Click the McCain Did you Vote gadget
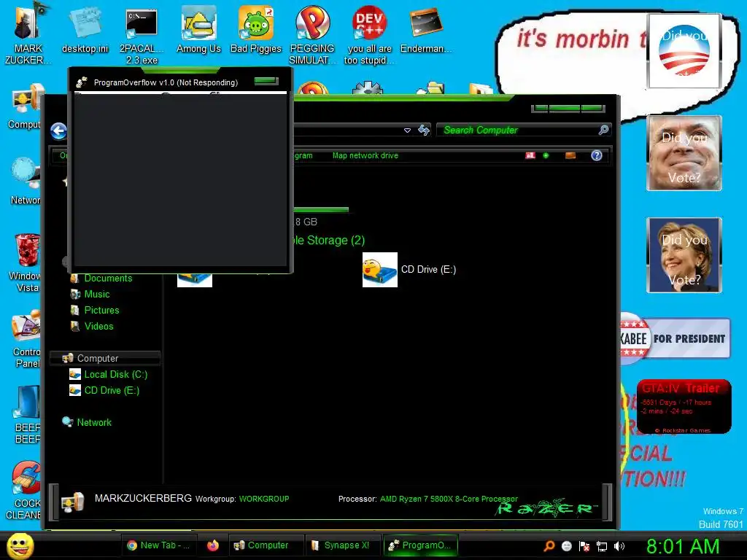The height and width of the screenshot is (560, 747). [x=684, y=153]
